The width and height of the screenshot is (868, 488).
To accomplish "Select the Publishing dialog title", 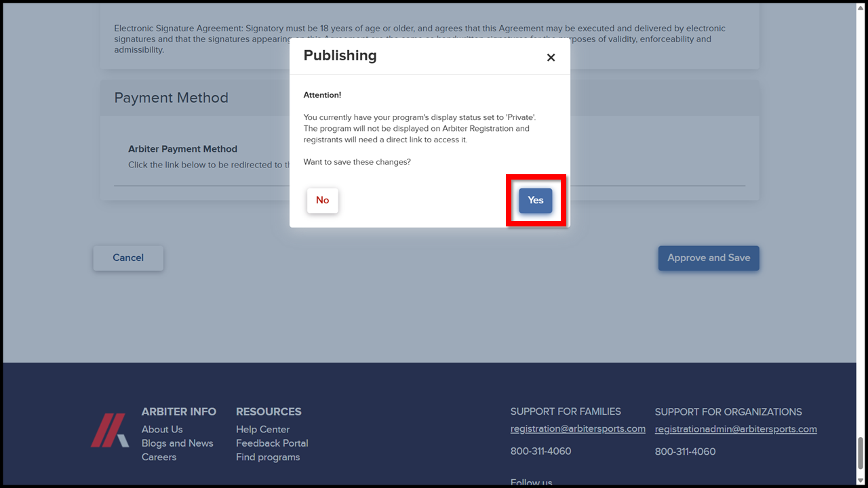I will [340, 56].
